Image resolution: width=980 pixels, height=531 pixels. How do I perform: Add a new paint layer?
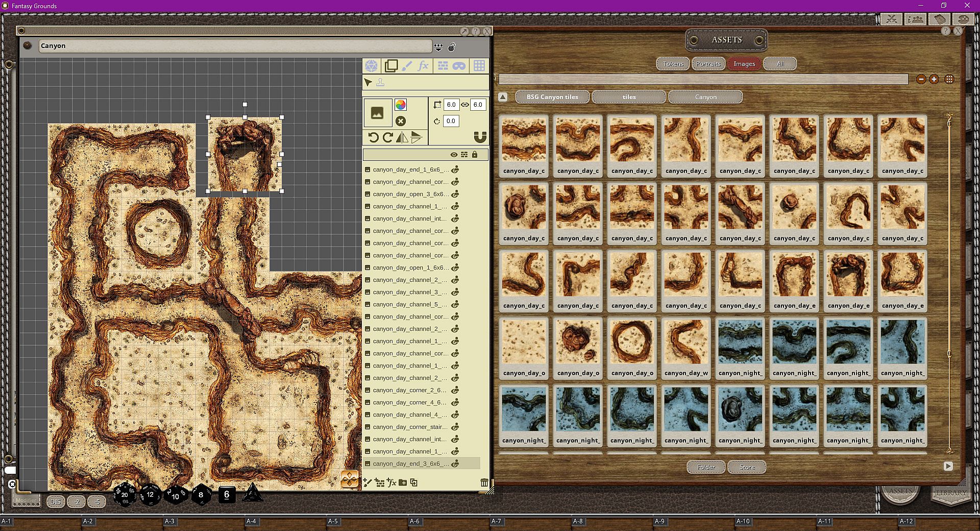point(367,482)
